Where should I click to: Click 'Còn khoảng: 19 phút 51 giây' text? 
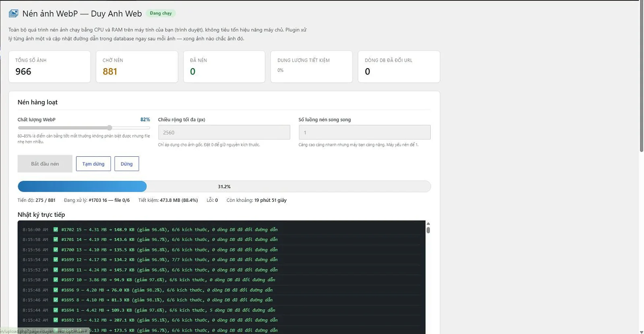click(257, 200)
